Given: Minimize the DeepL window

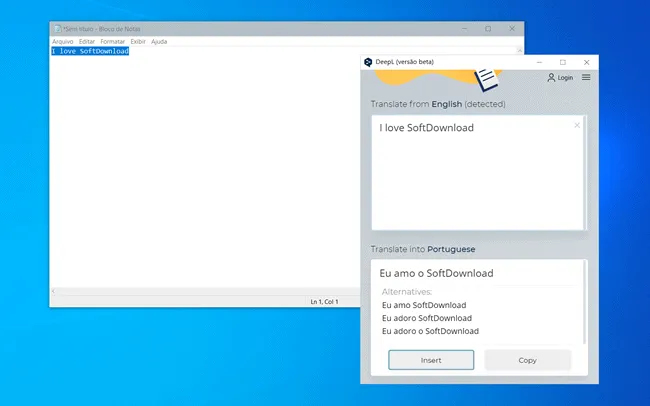Looking at the screenshot, I should click(539, 62).
